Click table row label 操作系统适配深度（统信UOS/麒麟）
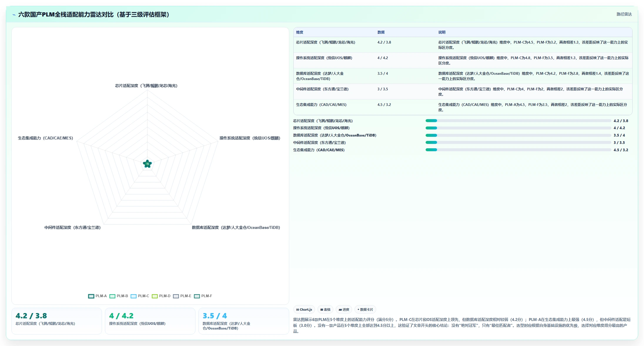This screenshot has height=346, width=644. pos(324,58)
